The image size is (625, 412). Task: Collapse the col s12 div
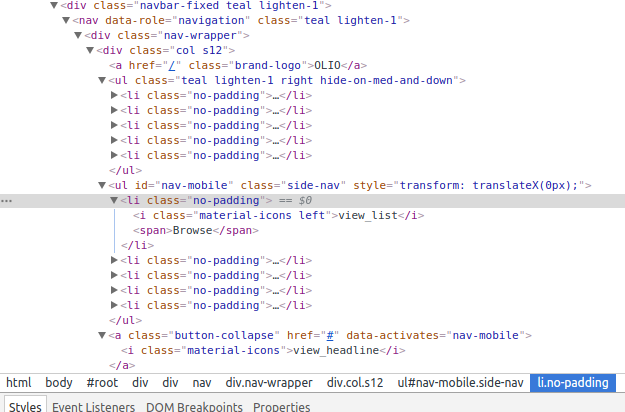(x=90, y=50)
